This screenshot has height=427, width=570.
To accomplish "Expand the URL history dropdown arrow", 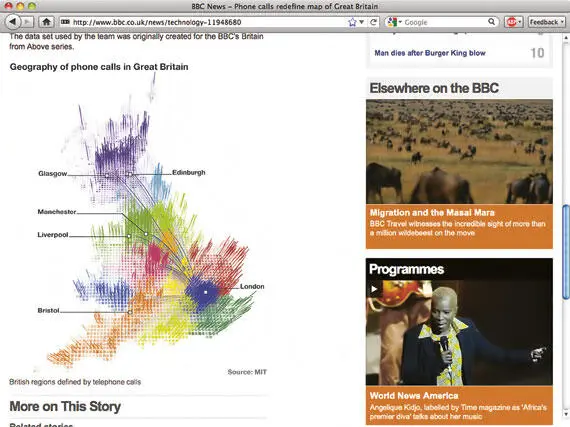I will coord(362,22).
